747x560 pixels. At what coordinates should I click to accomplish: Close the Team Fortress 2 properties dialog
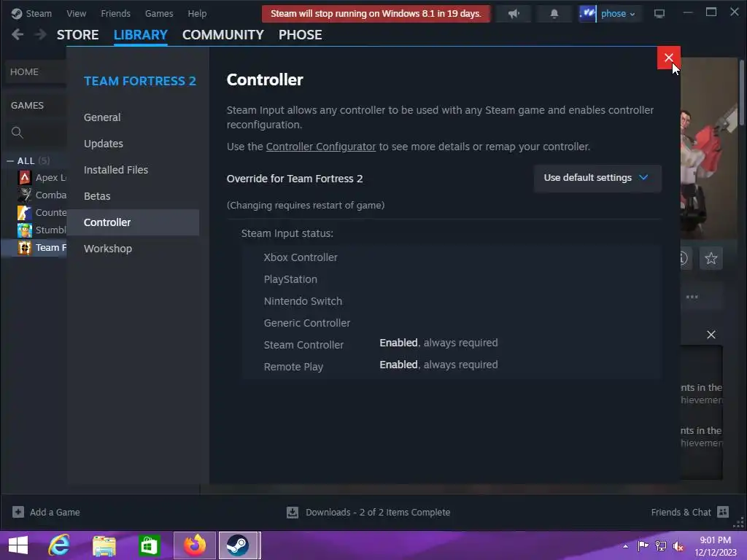pyautogui.click(x=668, y=58)
